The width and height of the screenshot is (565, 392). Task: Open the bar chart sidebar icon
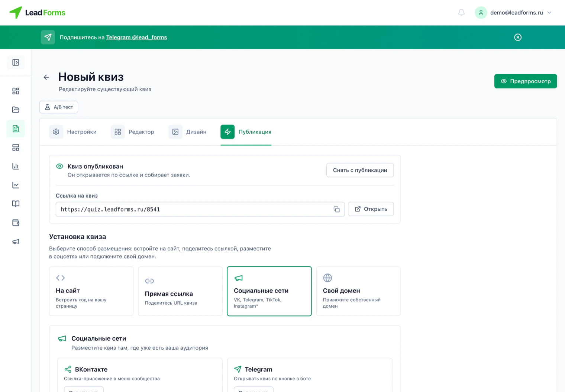(x=16, y=166)
